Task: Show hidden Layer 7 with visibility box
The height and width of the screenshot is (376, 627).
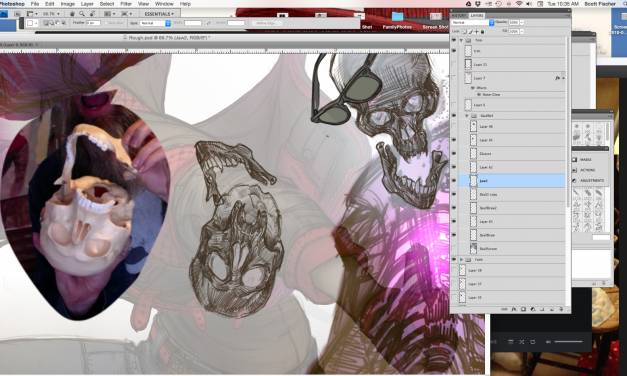Action: [x=454, y=78]
